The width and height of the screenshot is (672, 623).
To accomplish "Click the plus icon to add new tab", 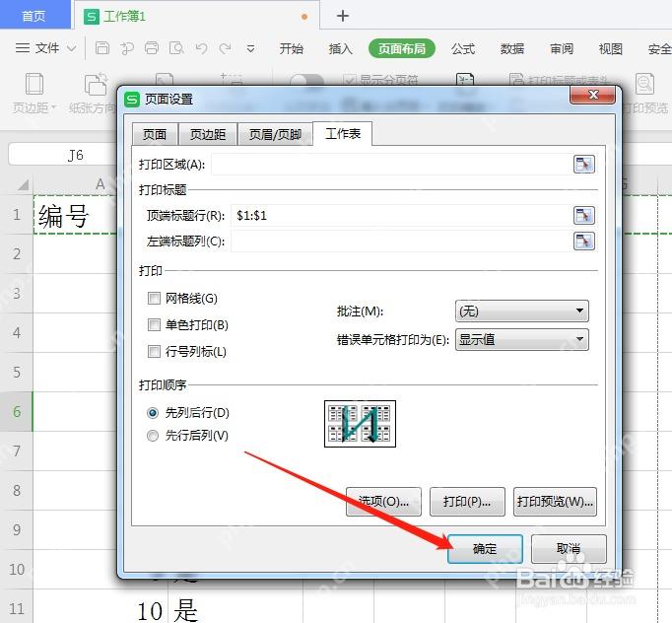I will point(343,16).
